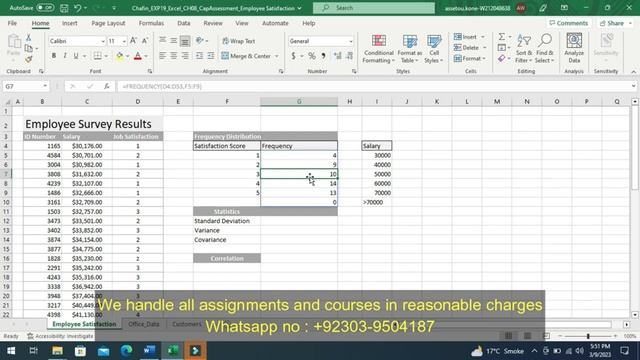Click the Clear eraser icon
This screenshot has width=640, height=360.
(x=502, y=59)
